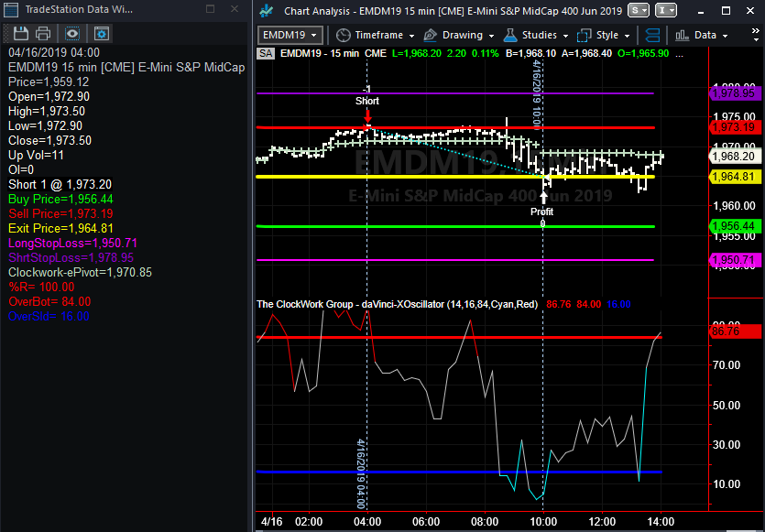Click the Print icon in the Data Window toolbar
765x532 pixels.
[x=42, y=33]
